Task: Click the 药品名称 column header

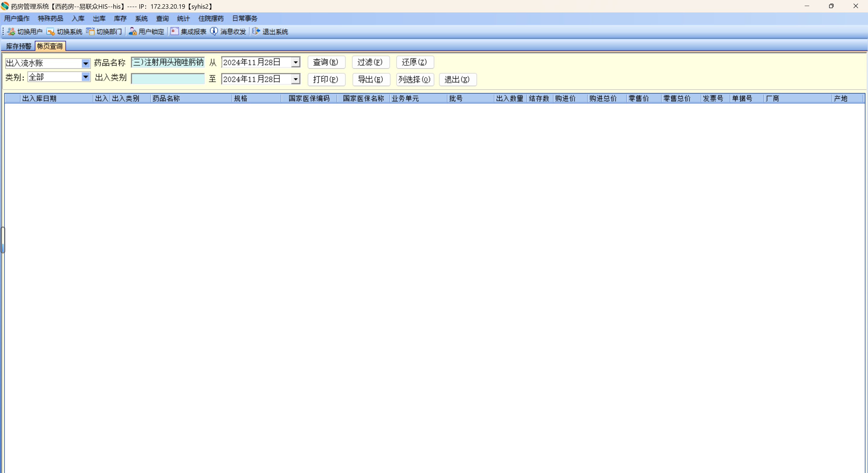Action: click(x=166, y=98)
